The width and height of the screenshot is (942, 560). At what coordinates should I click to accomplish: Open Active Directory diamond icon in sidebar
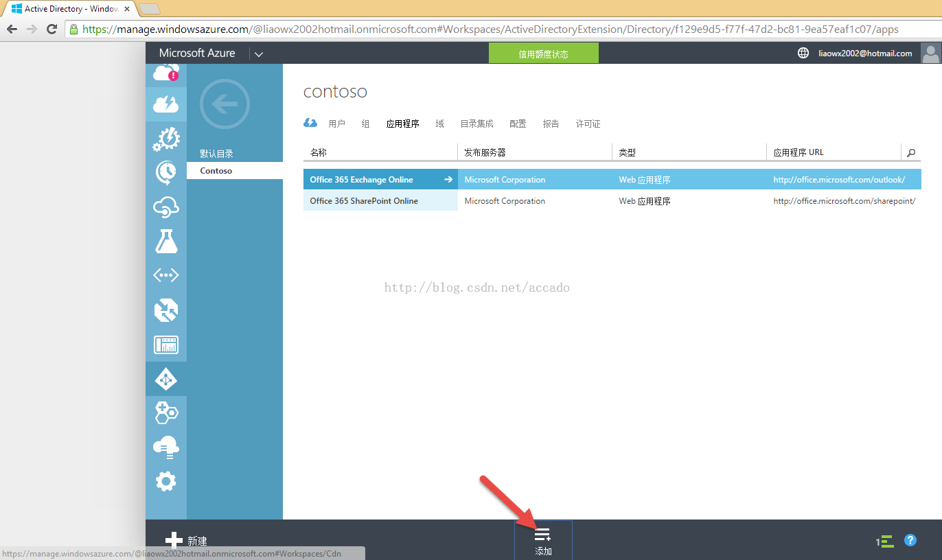click(x=165, y=379)
